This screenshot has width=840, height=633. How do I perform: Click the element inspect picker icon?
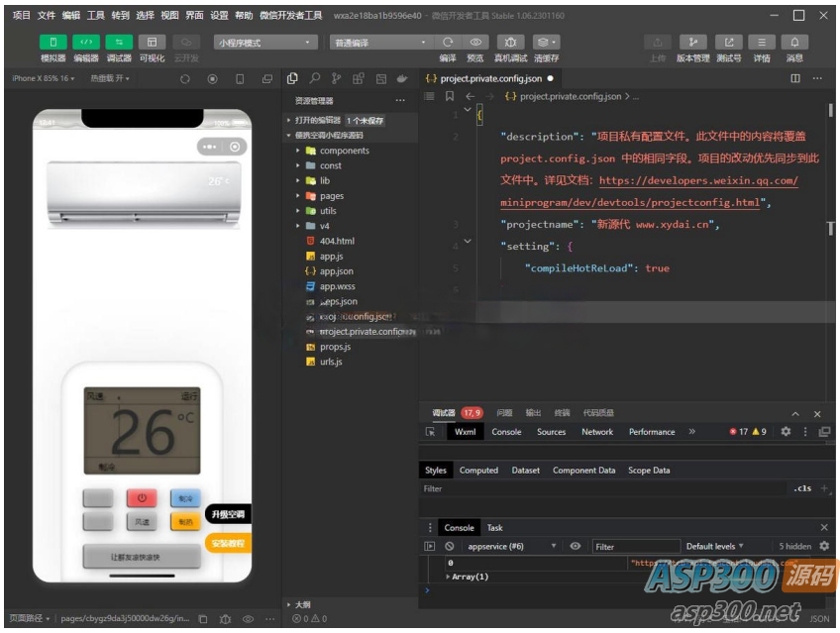[430, 432]
